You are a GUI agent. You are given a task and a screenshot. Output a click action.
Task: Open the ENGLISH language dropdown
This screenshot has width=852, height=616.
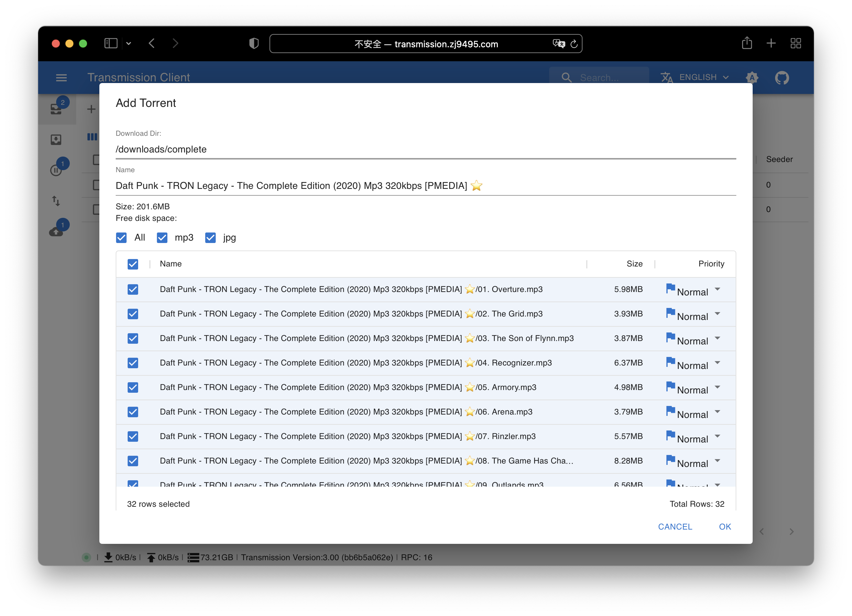tap(704, 77)
